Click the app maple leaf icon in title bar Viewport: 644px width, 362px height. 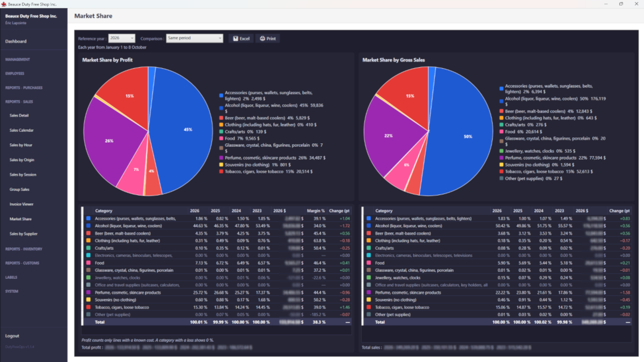tap(4, 4)
